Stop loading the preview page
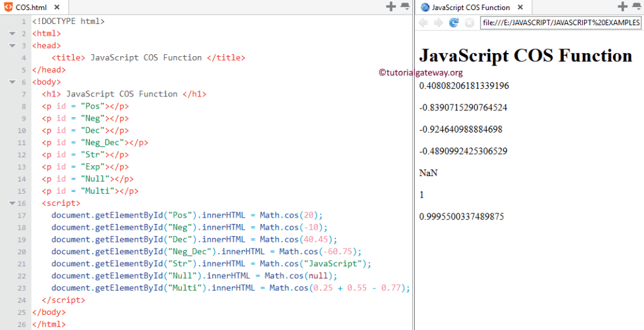Viewport: 644px width, 330px height. (x=470, y=23)
